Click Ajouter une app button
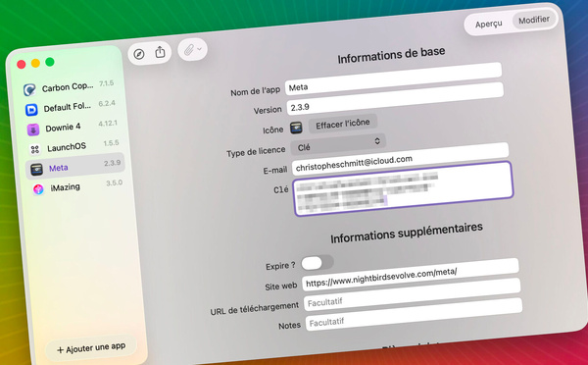 [90, 347]
